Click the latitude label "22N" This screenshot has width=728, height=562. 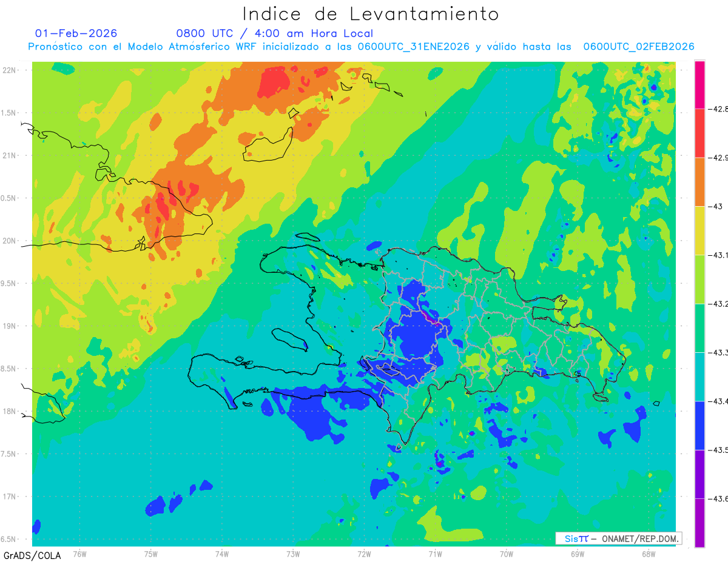click(x=10, y=70)
